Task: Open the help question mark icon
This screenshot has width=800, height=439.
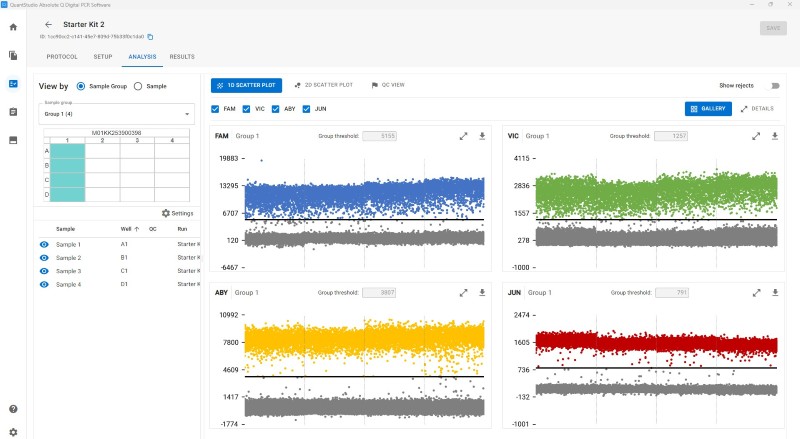Action: [13, 409]
